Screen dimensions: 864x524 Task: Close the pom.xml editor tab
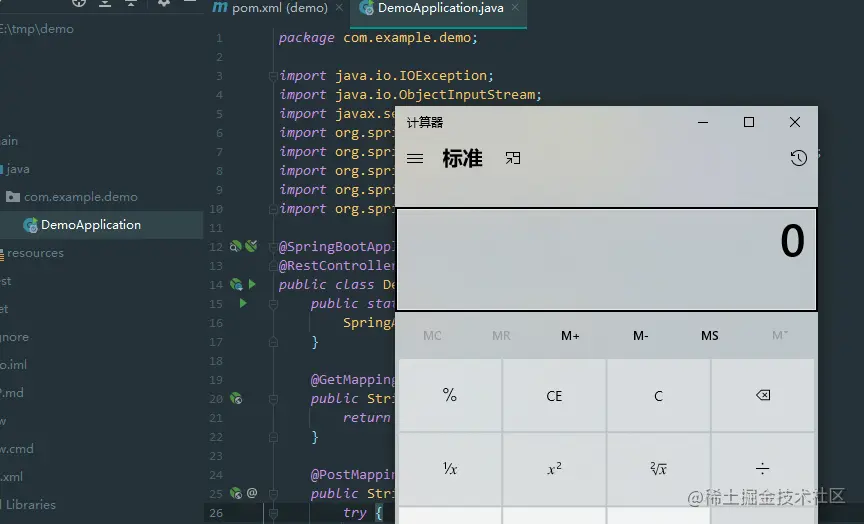coord(339,8)
